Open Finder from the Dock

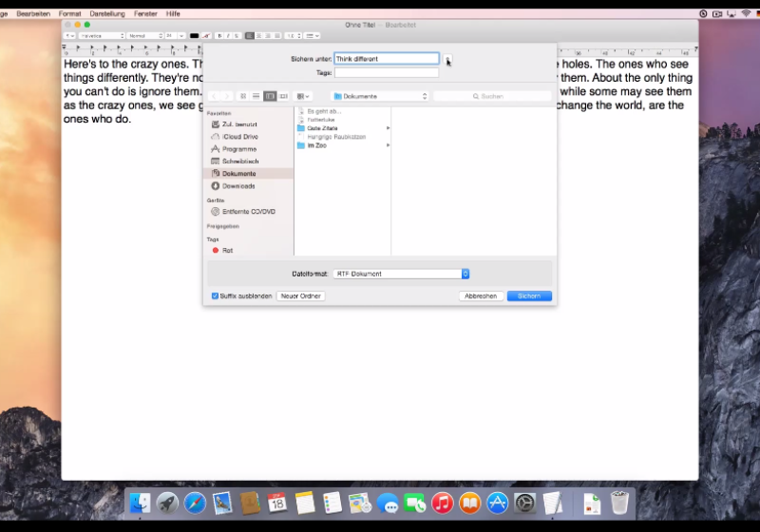pyautogui.click(x=140, y=503)
